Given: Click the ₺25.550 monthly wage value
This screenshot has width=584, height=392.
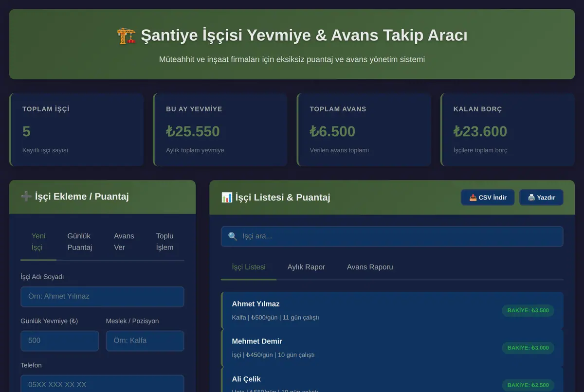Looking at the screenshot, I should 193,131.
